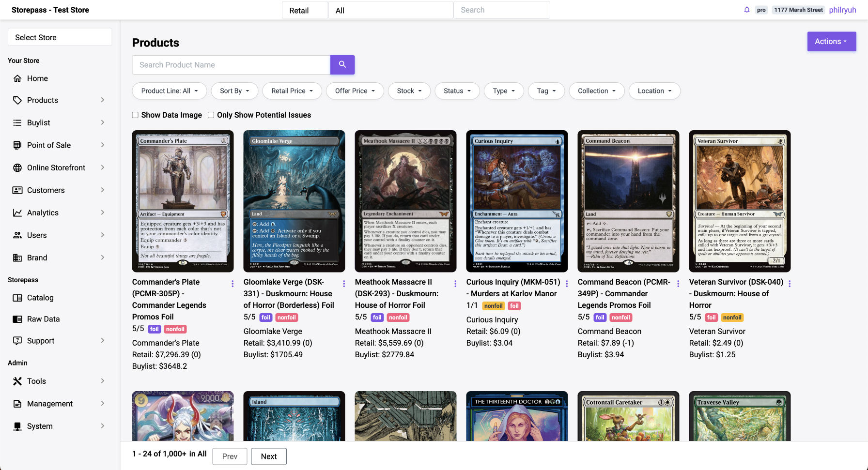868x470 pixels.
Task: Click the Products tag icon in sidebar
Action: click(x=17, y=100)
